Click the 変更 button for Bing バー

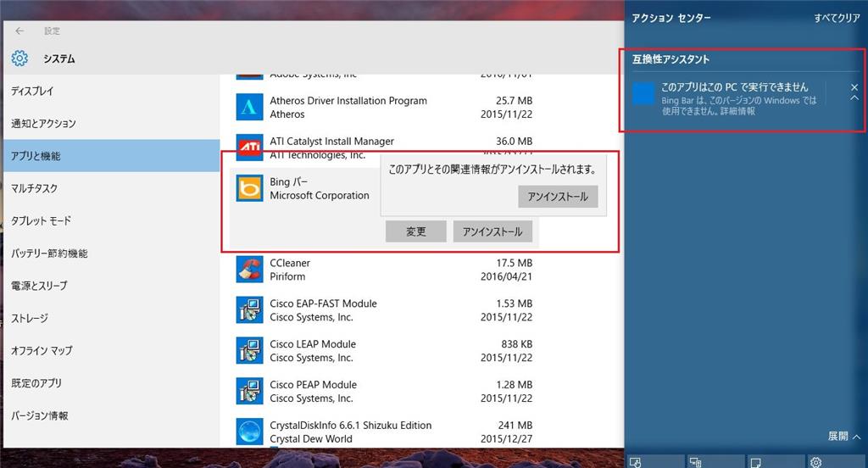[415, 231]
